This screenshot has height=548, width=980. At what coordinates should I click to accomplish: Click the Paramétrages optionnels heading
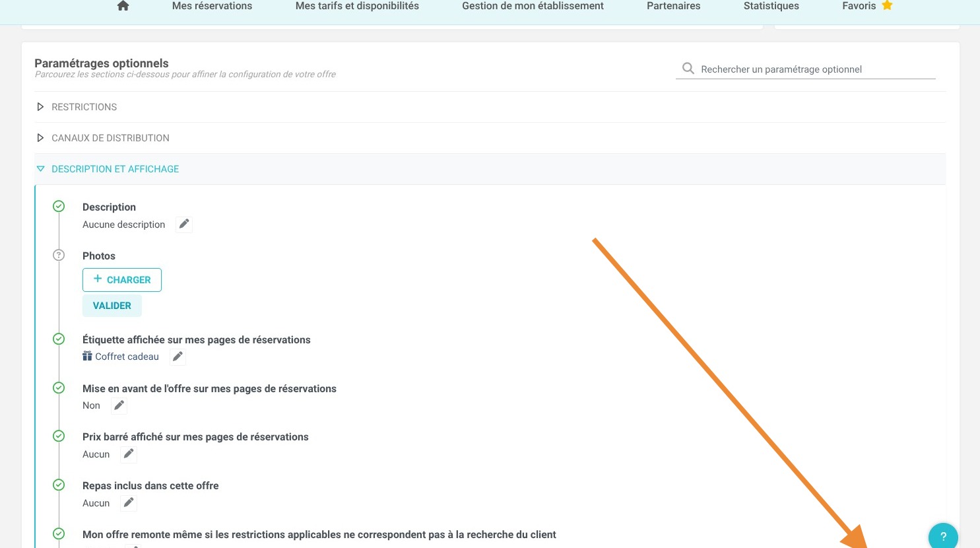coord(102,63)
